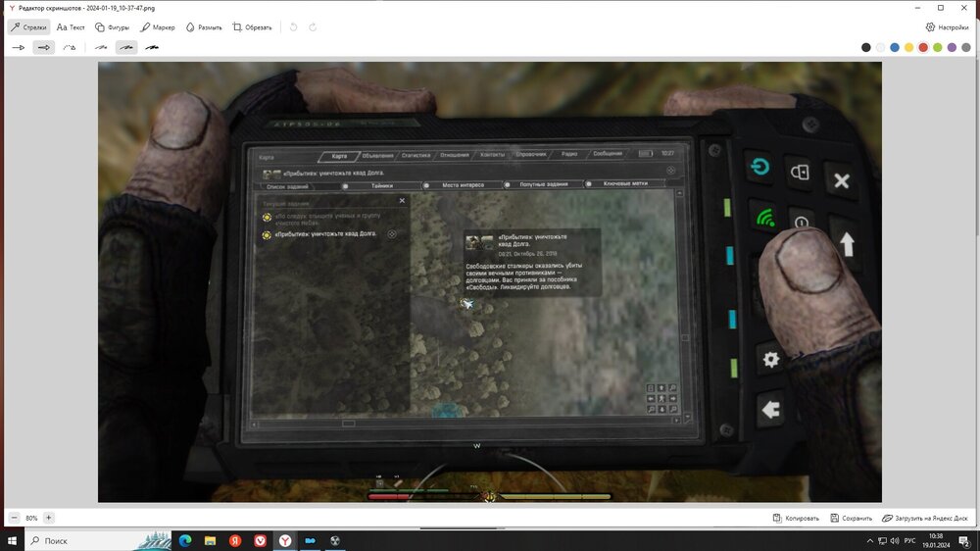This screenshot has width=980, height=551.
Task: Click the PDA screen-rotate hardware button
Action: click(x=800, y=172)
